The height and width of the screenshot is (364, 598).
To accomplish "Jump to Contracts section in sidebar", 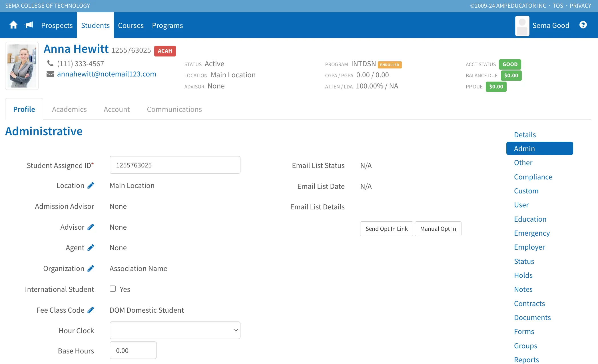I will tap(529, 304).
